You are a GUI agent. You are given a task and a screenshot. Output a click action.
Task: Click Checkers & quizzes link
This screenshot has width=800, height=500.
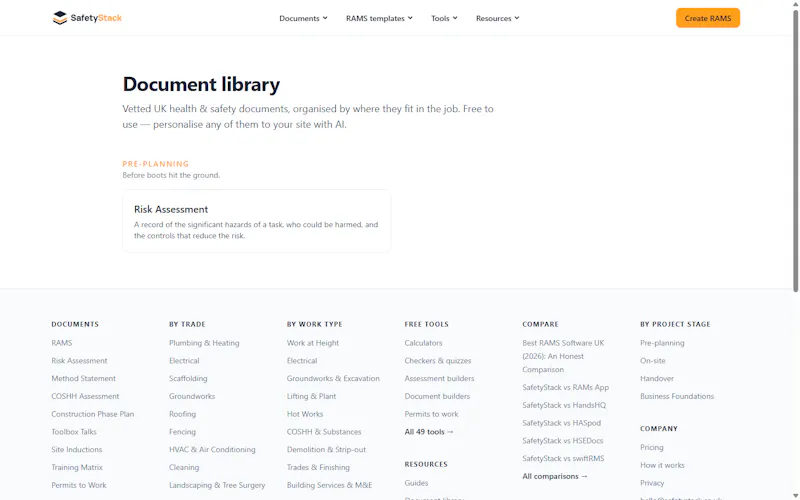438,361
